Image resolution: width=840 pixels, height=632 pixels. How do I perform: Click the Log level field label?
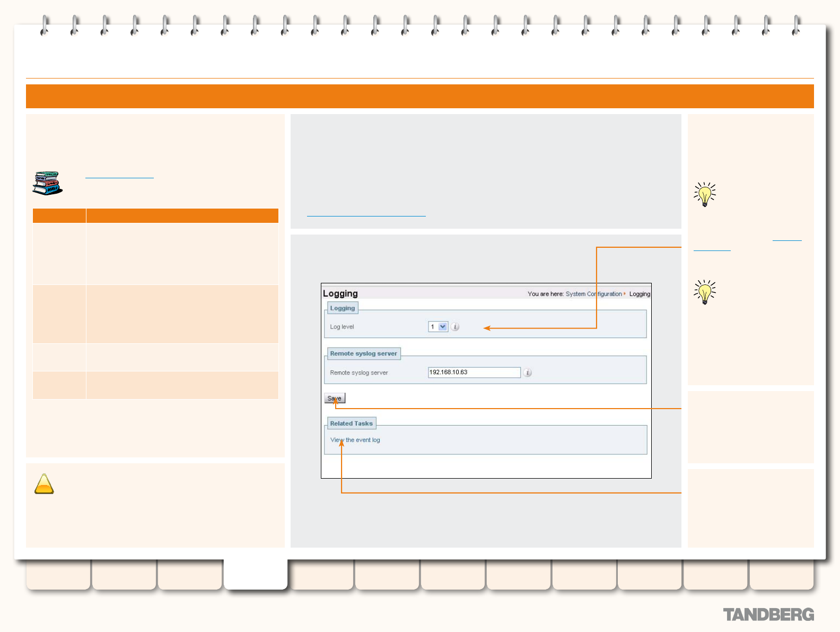(x=342, y=327)
